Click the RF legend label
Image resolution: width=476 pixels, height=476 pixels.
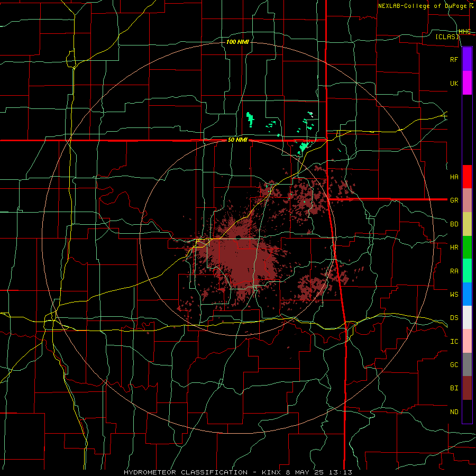pos(454,59)
